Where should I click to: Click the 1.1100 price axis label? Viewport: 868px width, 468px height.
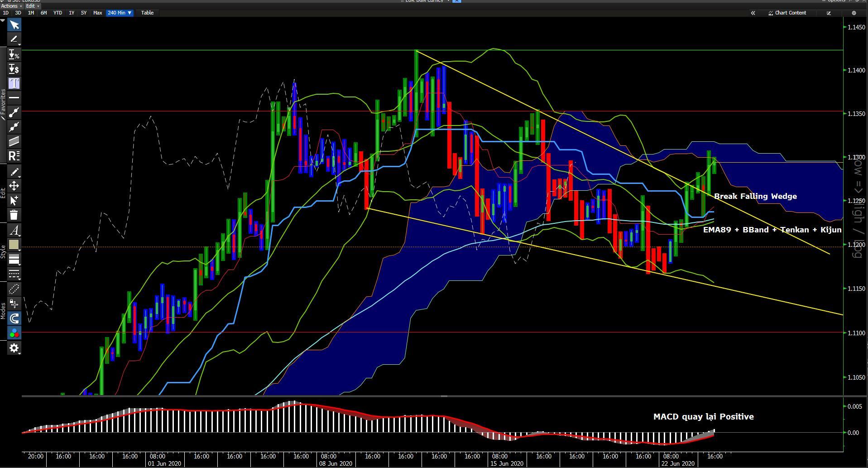pyautogui.click(x=857, y=333)
